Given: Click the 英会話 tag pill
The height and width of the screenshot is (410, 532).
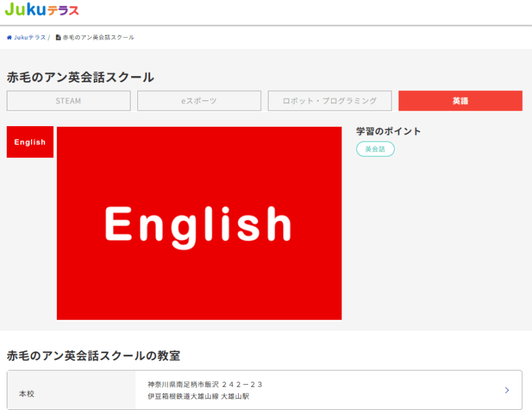Looking at the screenshot, I should pos(375,149).
